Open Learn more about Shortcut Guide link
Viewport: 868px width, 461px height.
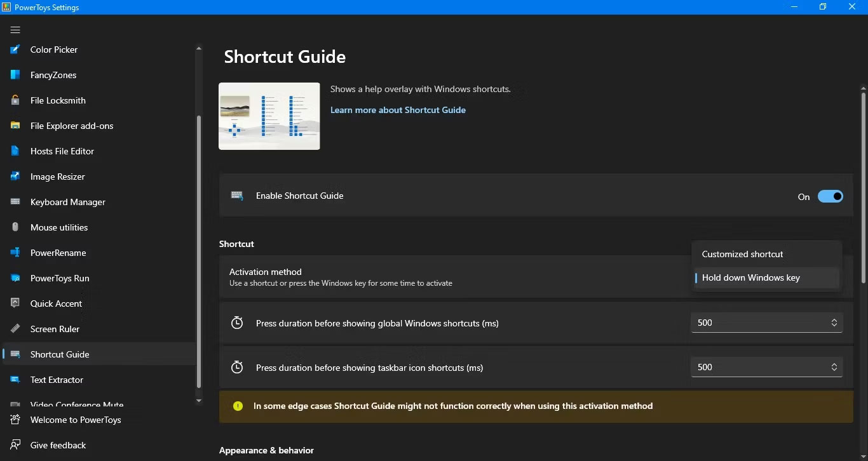[x=398, y=110]
